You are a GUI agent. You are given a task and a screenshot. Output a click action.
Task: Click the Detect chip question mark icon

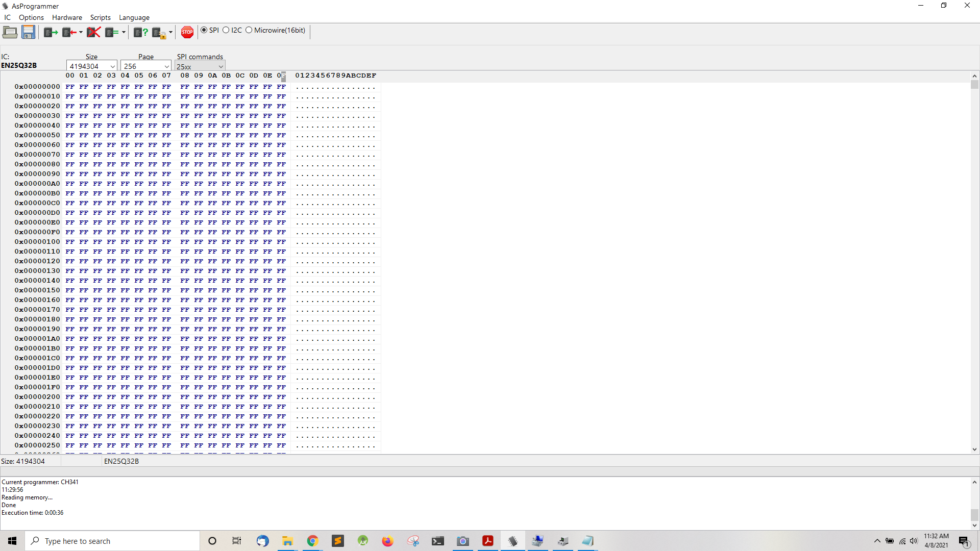click(140, 33)
